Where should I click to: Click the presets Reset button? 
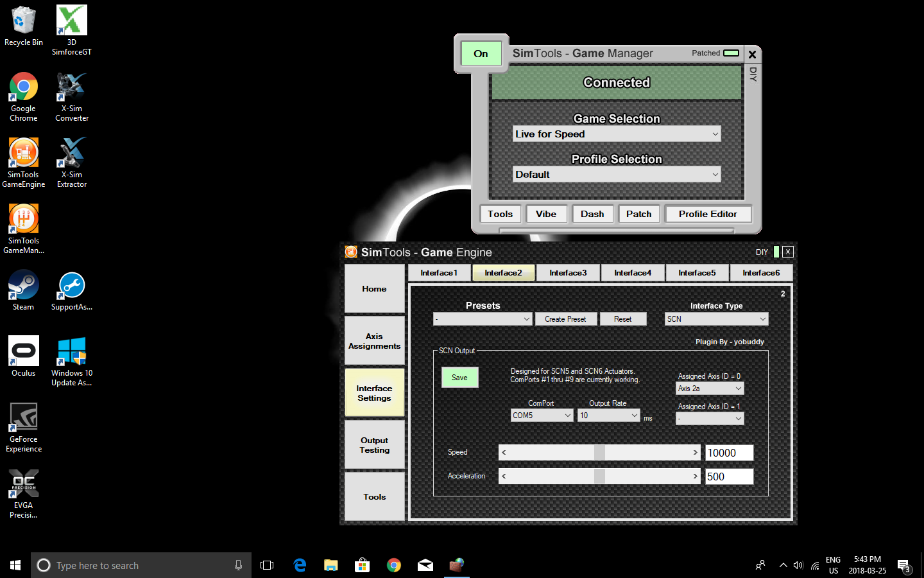coord(622,319)
